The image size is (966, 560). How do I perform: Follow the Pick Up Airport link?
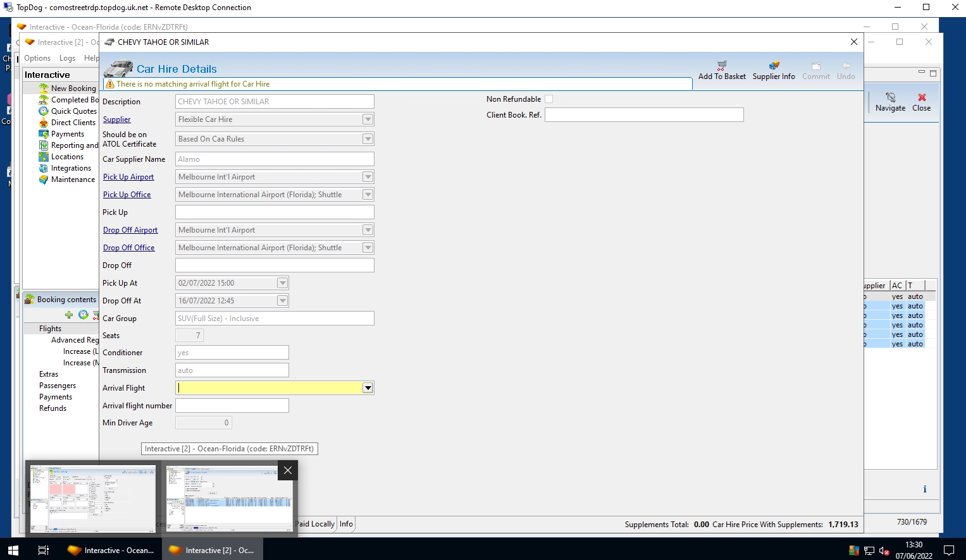[128, 177]
